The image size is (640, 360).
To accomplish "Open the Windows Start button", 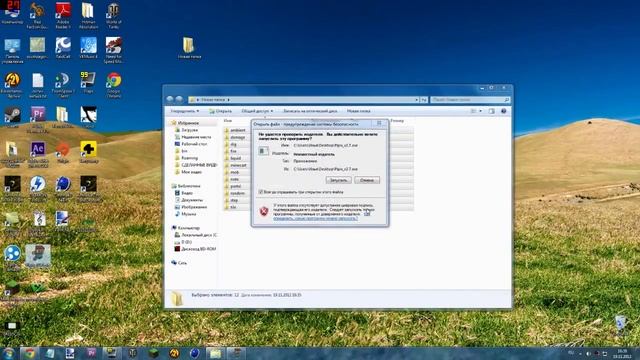I will 9,353.
